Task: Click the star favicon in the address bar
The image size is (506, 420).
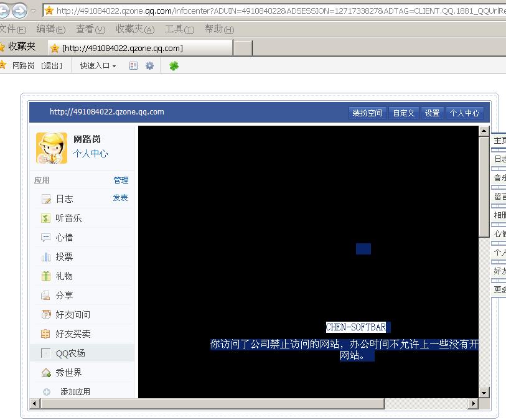Action: point(49,11)
